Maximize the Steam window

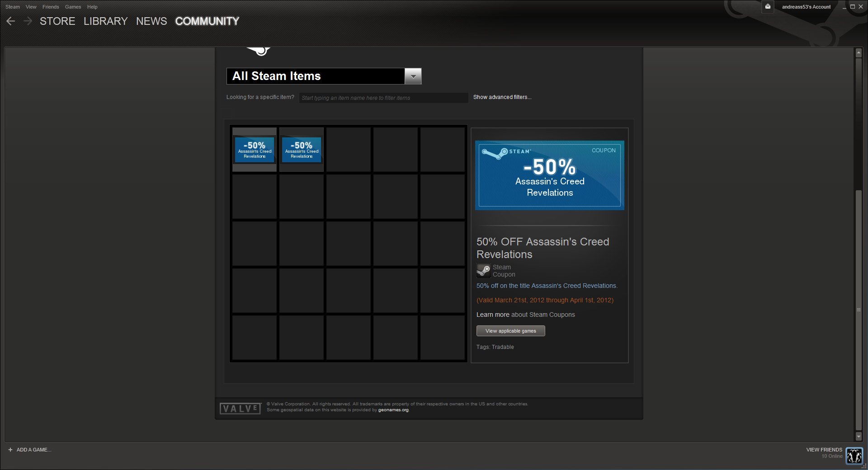click(x=853, y=7)
